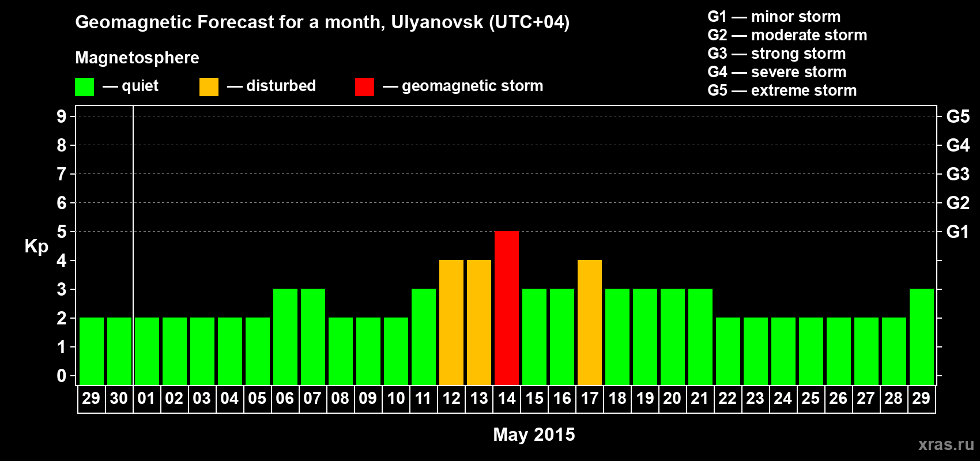Select the orange bar for May 13
The width and height of the screenshot is (980, 461).
pyautogui.click(x=479, y=322)
